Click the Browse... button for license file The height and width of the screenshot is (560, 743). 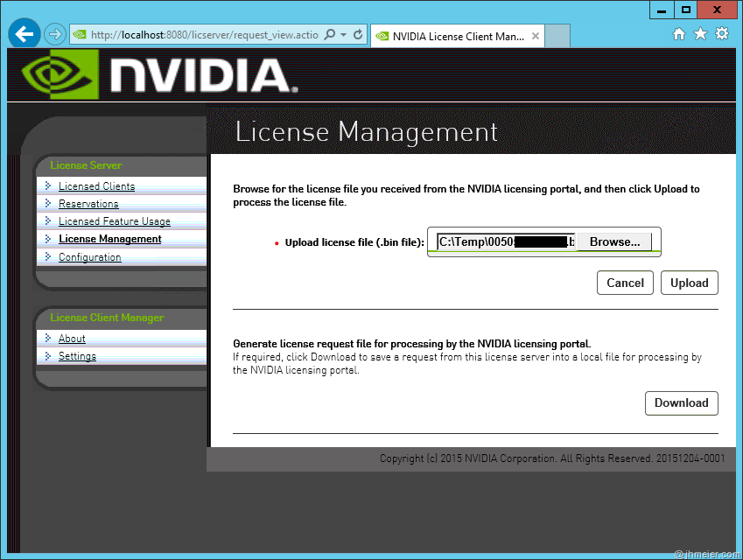tap(614, 241)
